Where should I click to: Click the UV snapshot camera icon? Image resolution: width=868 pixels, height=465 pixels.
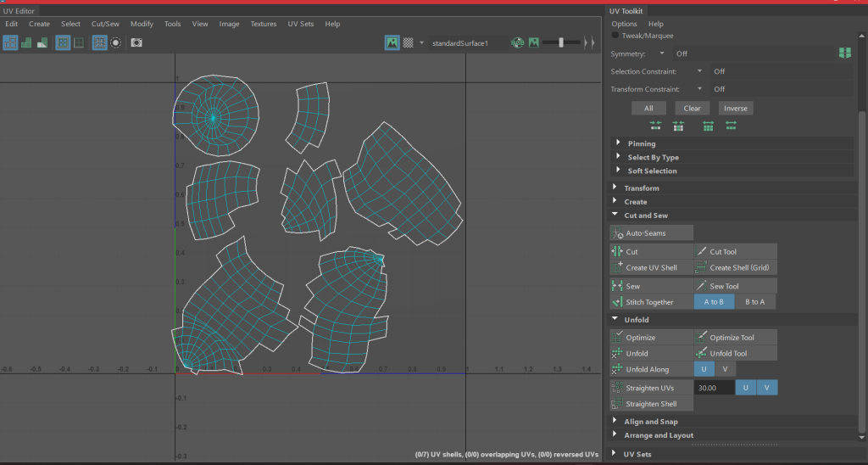click(136, 42)
